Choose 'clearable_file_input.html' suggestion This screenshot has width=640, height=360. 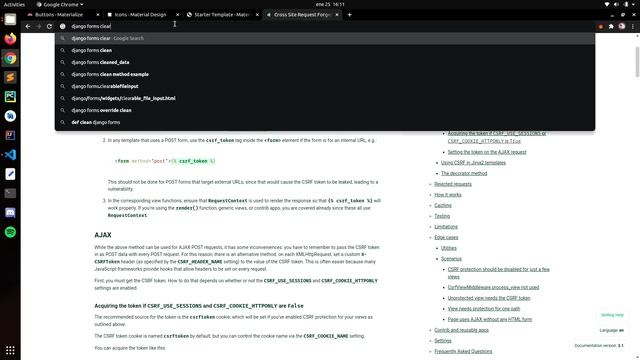click(325, 98)
